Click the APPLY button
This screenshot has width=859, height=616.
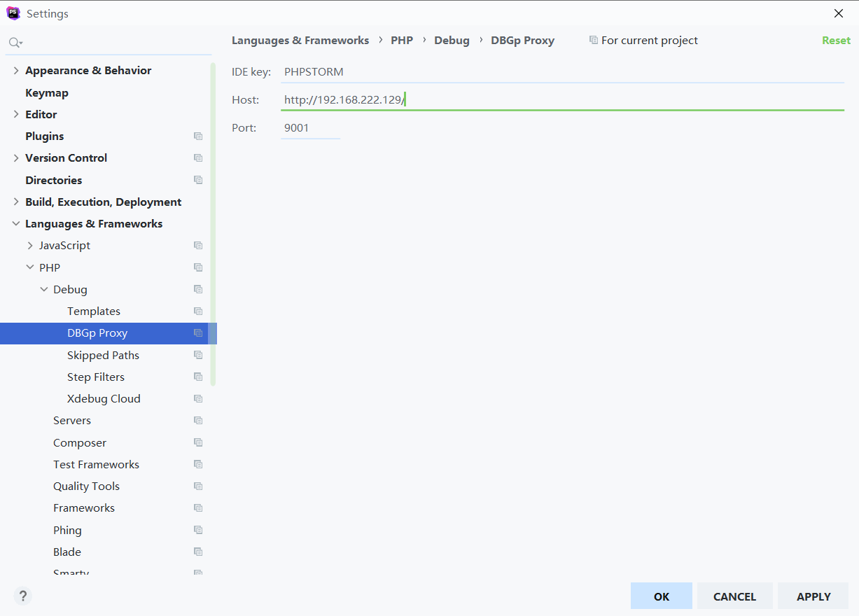pos(813,596)
